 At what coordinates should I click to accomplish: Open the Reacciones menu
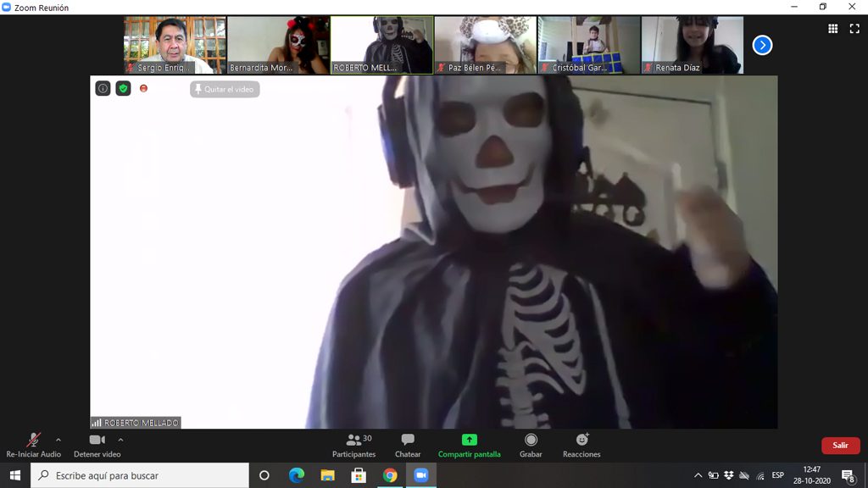581,446
